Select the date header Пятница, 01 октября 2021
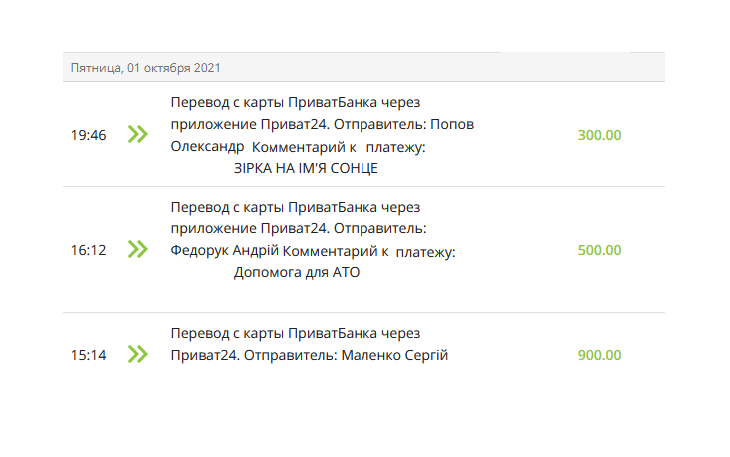 coord(146,68)
